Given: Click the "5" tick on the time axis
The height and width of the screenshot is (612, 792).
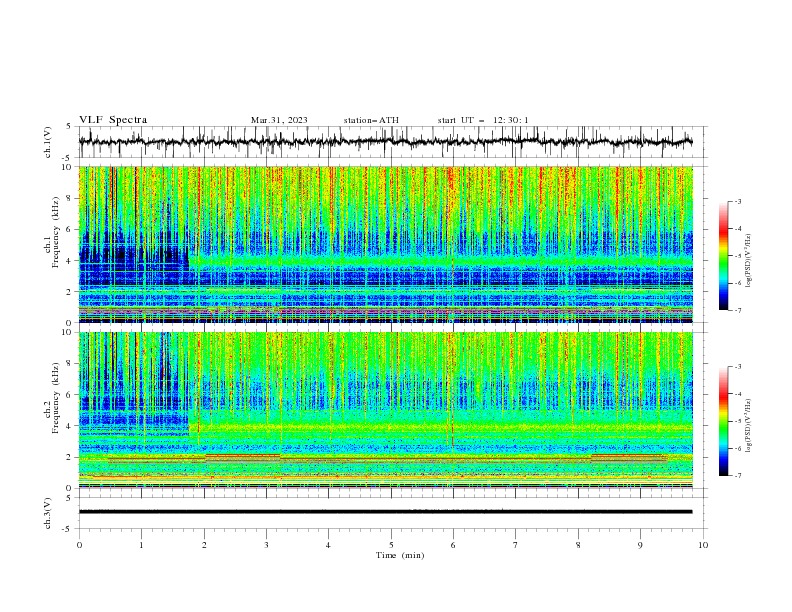Looking at the screenshot, I should click(x=391, y=545).
